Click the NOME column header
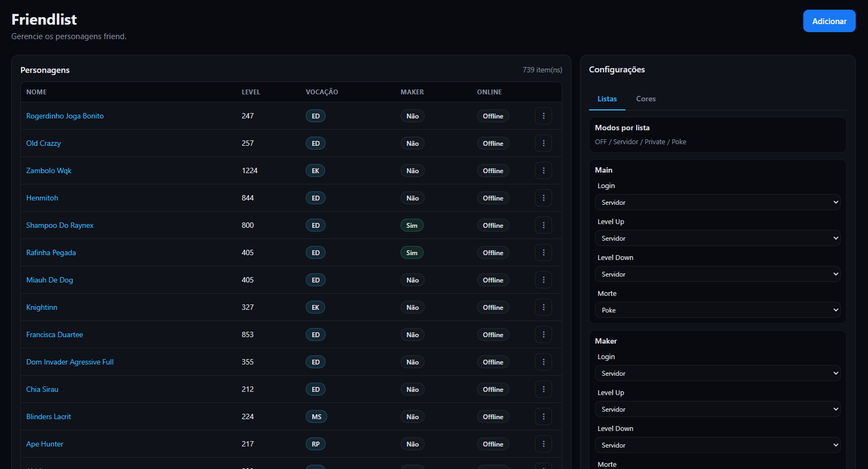This screenshot has height=469, width=868. [x=36, y=92]
